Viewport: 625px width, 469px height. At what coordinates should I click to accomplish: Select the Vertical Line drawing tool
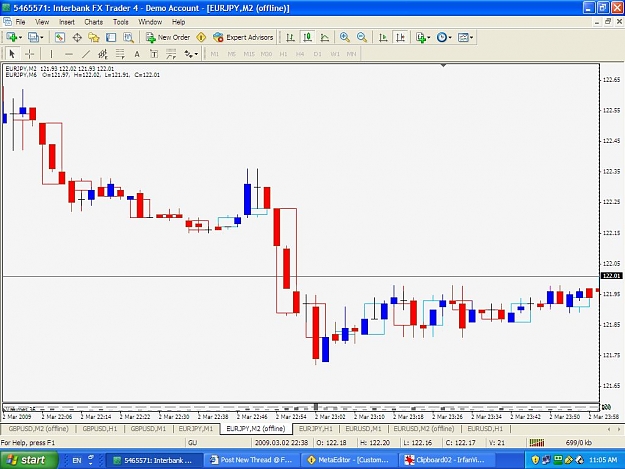click(51, 54)
